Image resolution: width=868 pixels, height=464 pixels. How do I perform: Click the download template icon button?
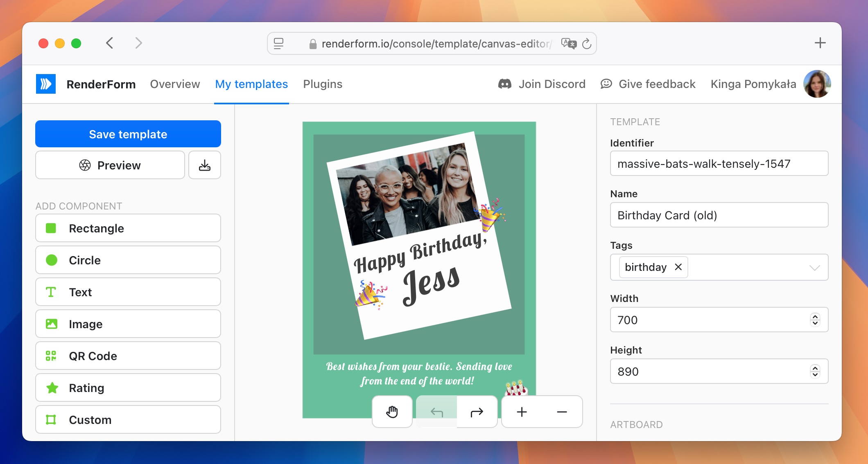(205, 165)
